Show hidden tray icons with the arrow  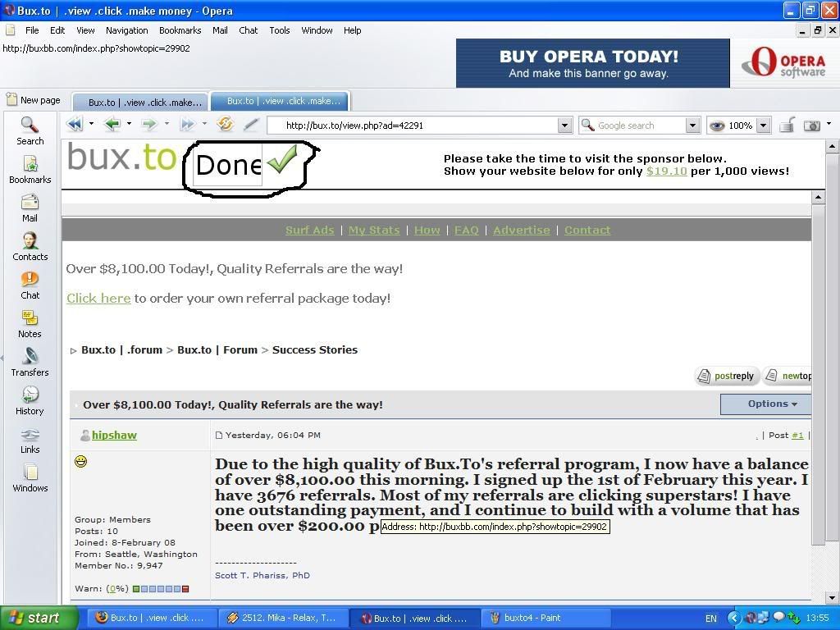pos(733,618)
